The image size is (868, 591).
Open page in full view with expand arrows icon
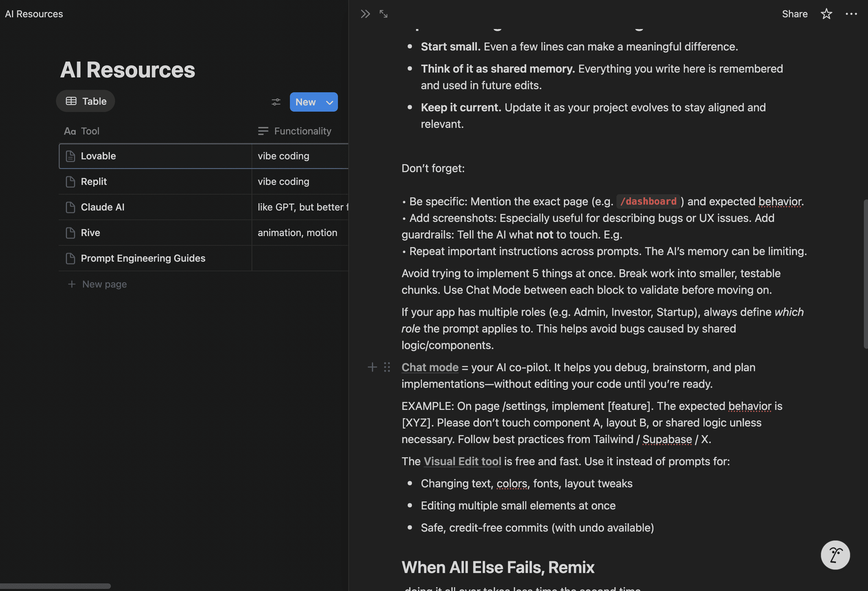(x=384, y=14)
